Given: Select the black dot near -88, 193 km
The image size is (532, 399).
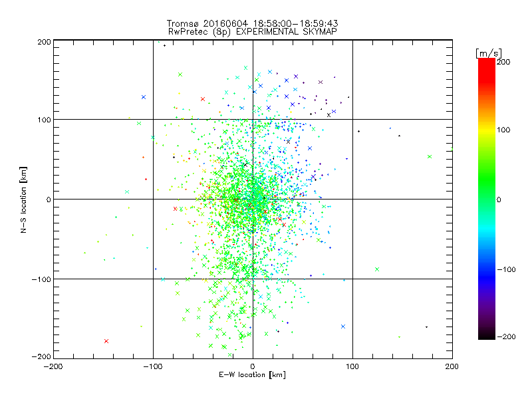Looking at the screenshot, I should [164, 45].
